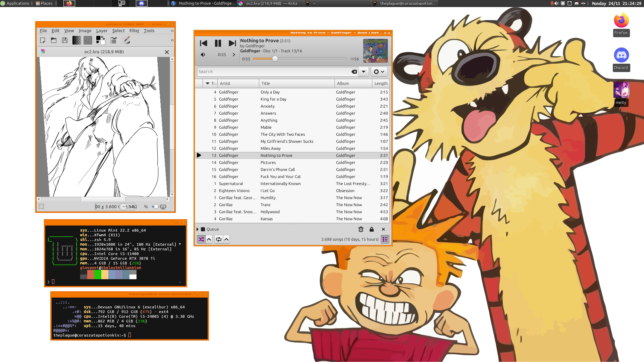Click Krita save document icon

click(x=65, y=40)
